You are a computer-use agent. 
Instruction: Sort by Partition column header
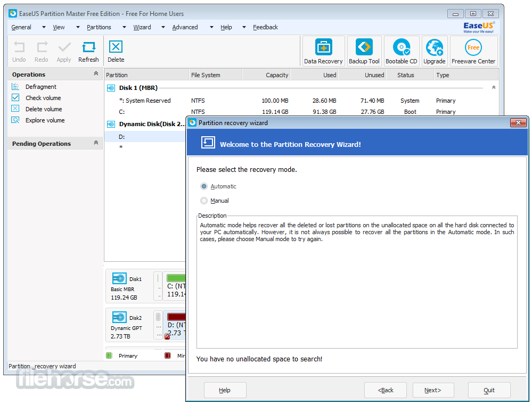pyautogui.click(x=146, y=75)
